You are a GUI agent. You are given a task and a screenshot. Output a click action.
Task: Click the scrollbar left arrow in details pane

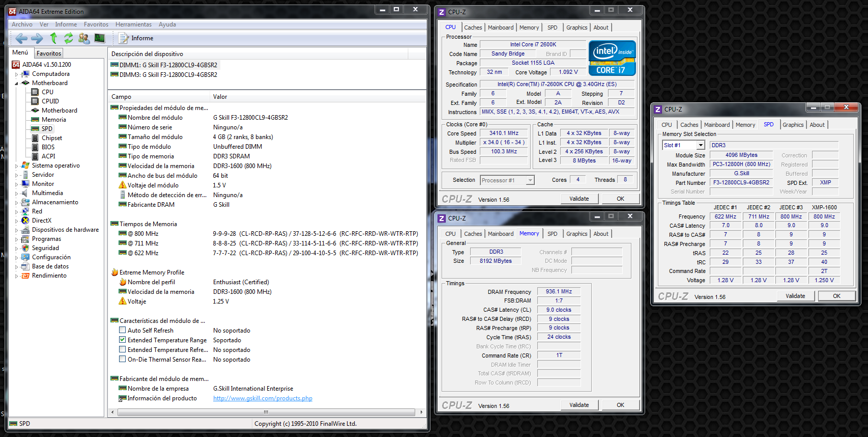point(112,412)
